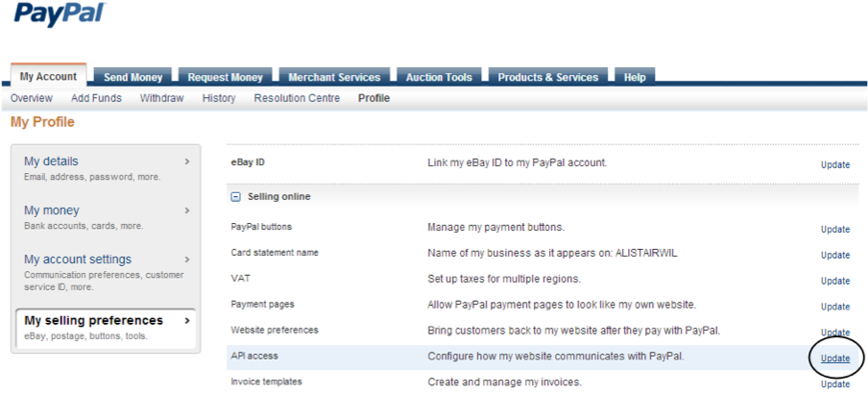Image resolution: width=868 pixels, height=395 pixels.
Task: Click the 'API access' row label
Action: tap(254, 356)
